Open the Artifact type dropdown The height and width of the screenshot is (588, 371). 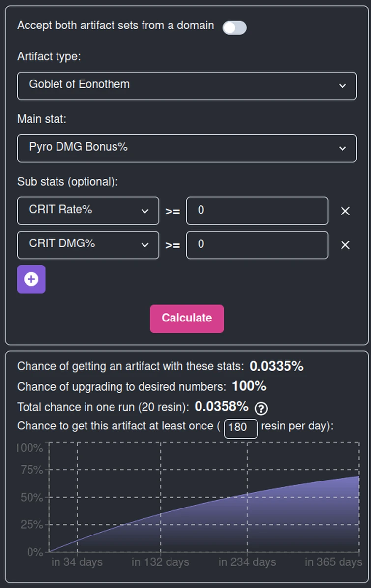187,85
